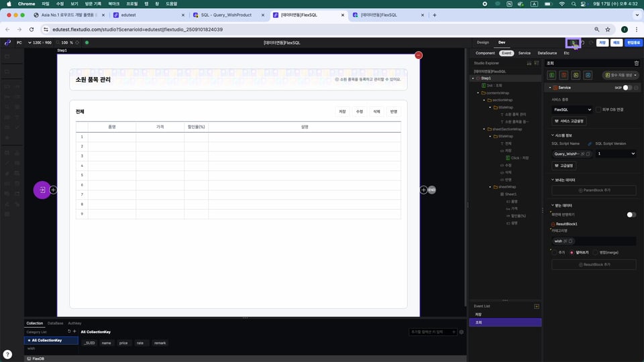The image size is (644, 362).
Task: Click plus button next to start node
Action: click(x=53, y=190)
